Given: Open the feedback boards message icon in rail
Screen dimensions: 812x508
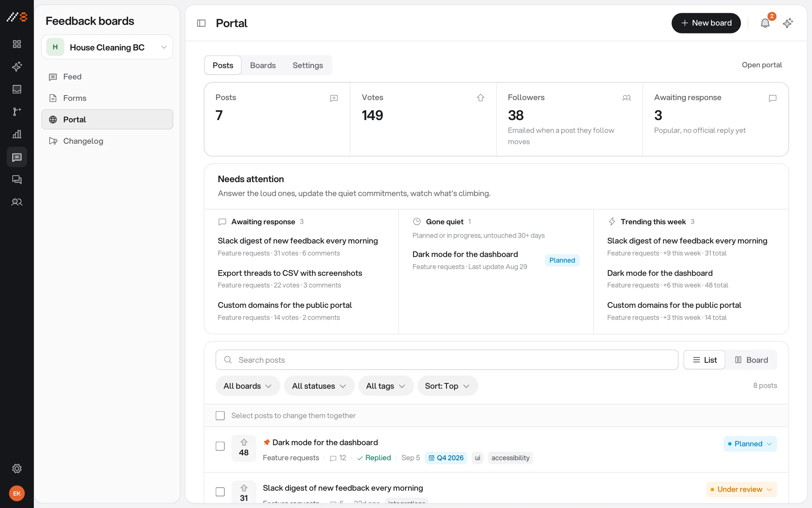Looking at the screenshot, I should (17, 157).
